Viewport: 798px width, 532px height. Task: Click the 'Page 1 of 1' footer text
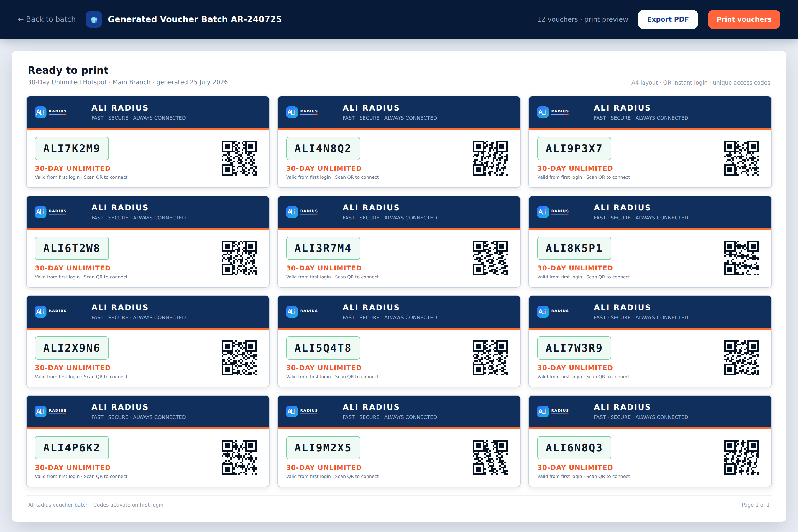tap(756, 505)
